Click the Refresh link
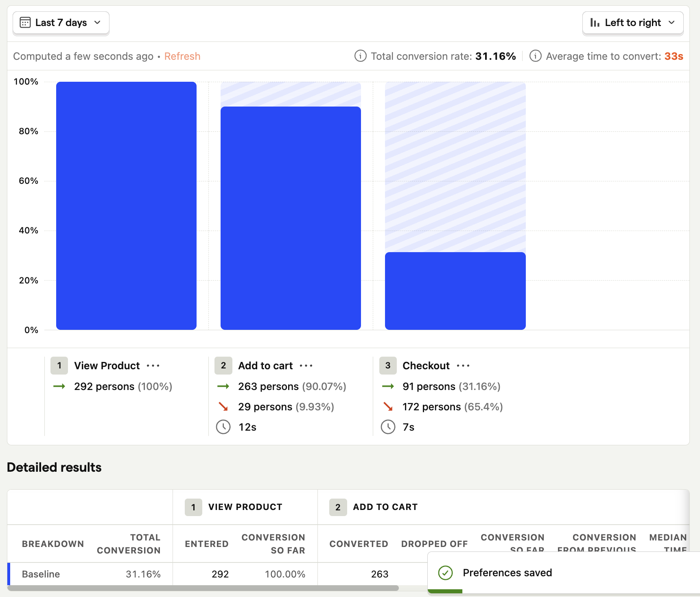This screenshot has width=700, height=597. pyautogui.click(x=182, y=56)
